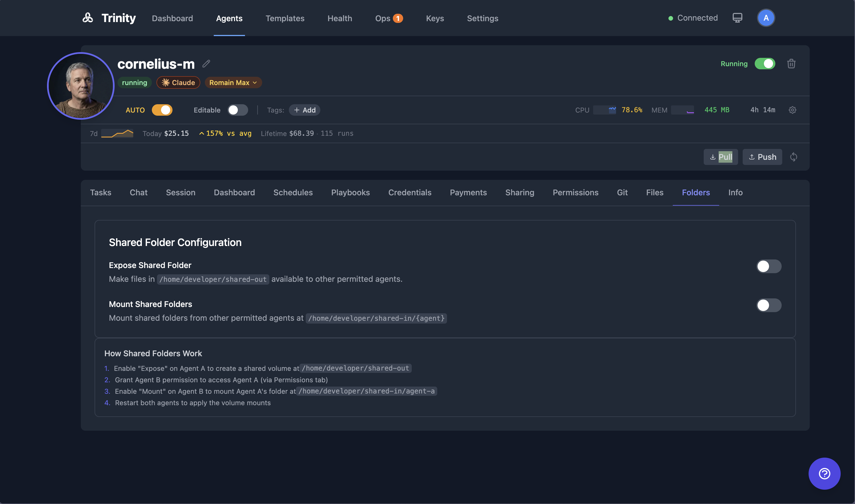Image resolution: width=855 pixels, height=504 pixels.
Task: Click the Trinity logo icon
Action: [x=88, y=18]
